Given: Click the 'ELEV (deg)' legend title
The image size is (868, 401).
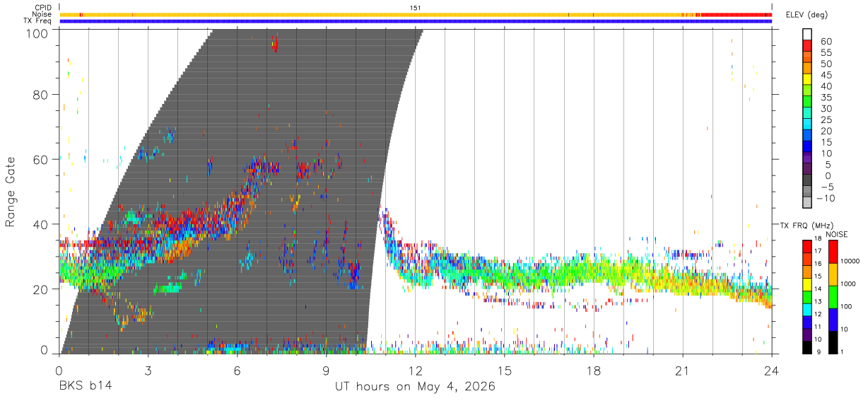Looking at the screenshot, I should click(x=807, y=15).
